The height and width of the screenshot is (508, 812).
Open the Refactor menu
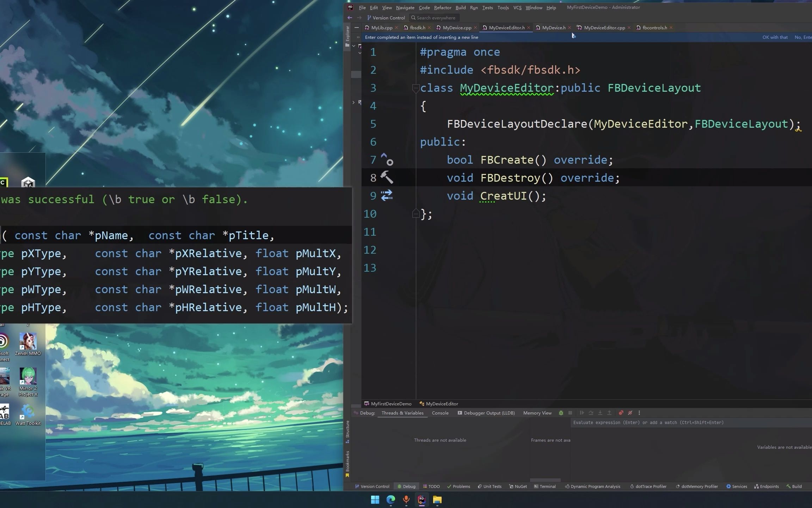point(442,7)
